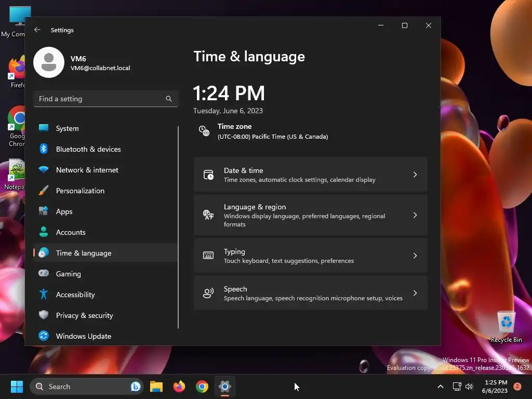The image size is (532, 399).
Task: Open the Bing chat icon in search box
Action: 136,387
